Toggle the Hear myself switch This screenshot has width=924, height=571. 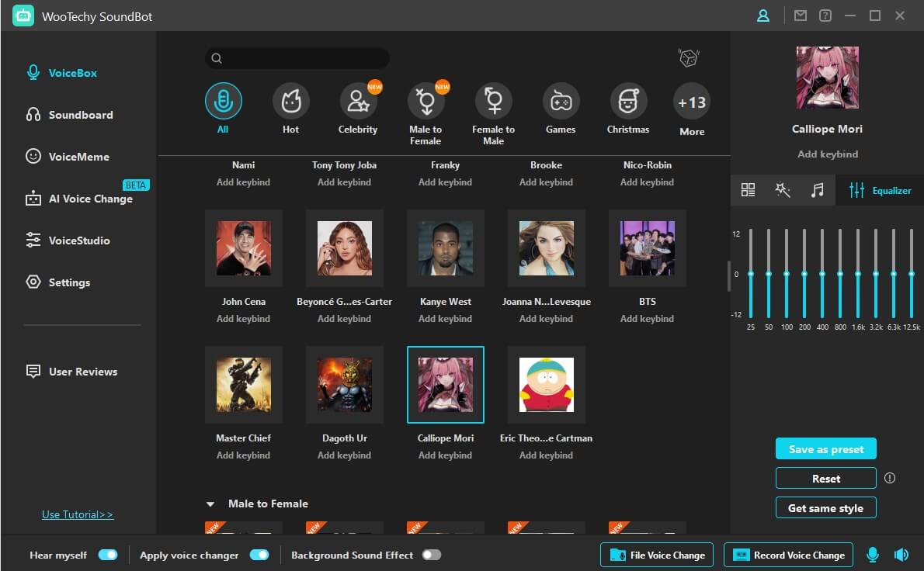click(x=108, y=555)
